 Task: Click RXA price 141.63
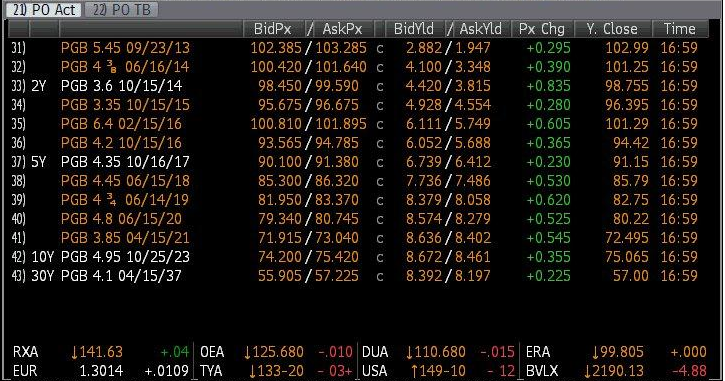tap(97, 352)
